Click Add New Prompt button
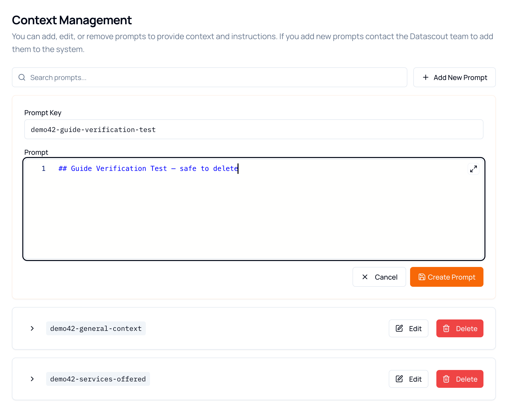508x420 pixels. point(454,77)
